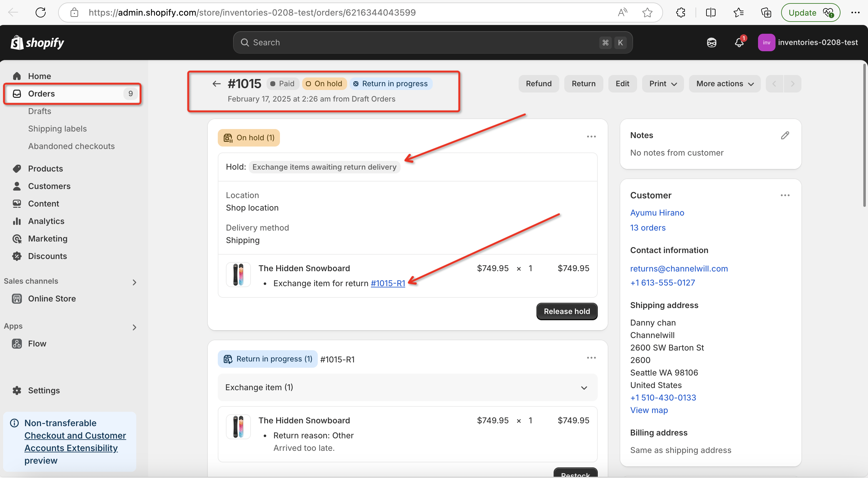Viewport: 868px width, 478px height.
Task: Open the More actions dropdown
Action: [725, 84]
